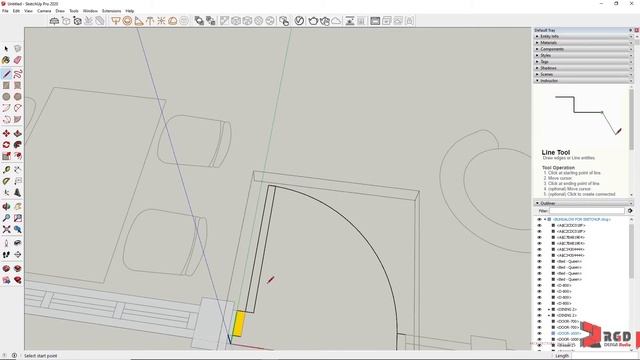Viewport: 640px width, 360px height.
Task: Hide the first Bed - Queen component
Action: pyautogui.click(x=539, y=261)
